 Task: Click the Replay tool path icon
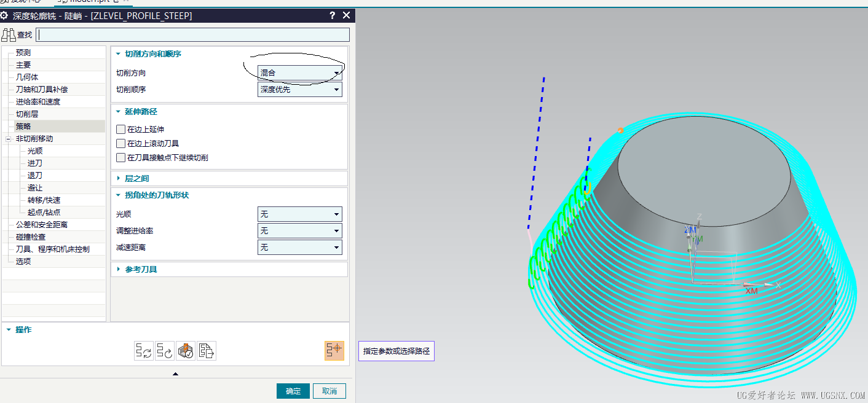click(165, 351)
